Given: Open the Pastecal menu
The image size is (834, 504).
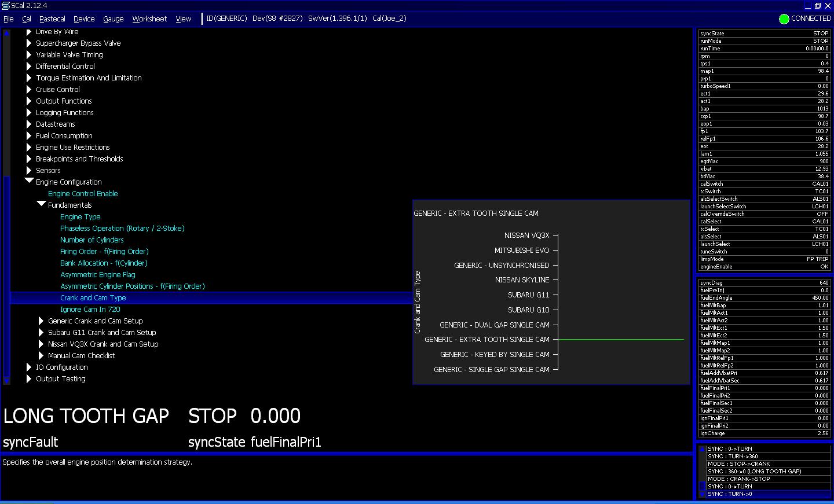Looking at the screenshot, I should click(52, 19).
